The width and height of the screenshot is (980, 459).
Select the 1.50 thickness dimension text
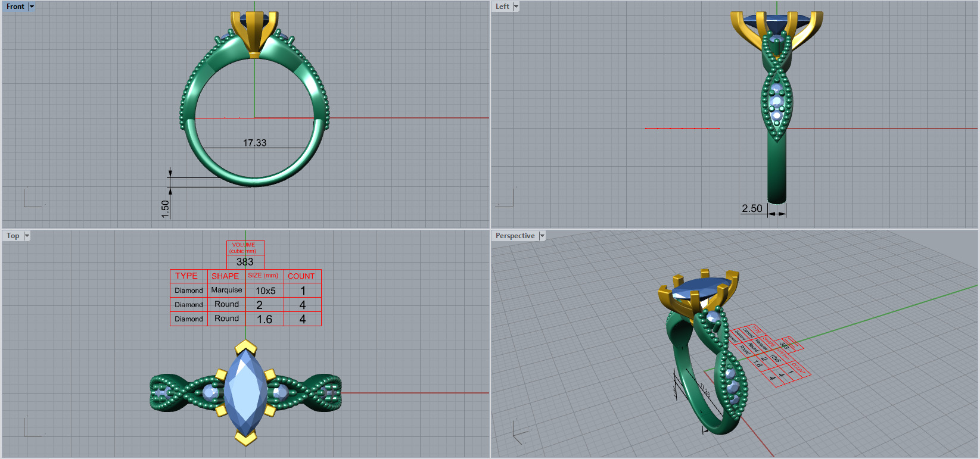point(166,209)
